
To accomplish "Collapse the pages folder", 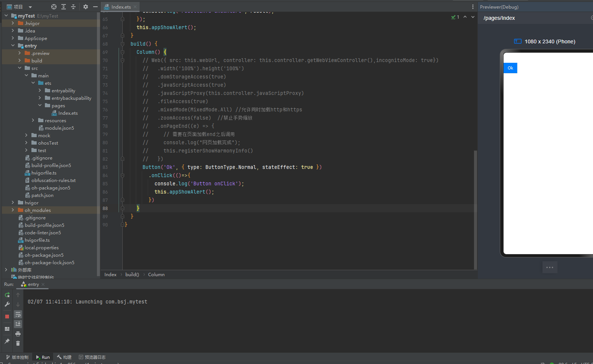I will pos(40,105).
